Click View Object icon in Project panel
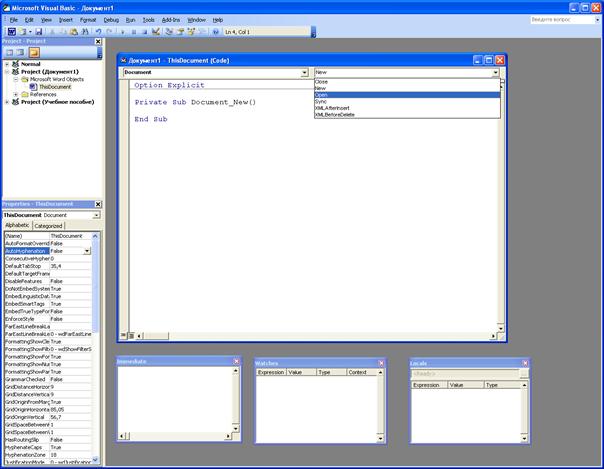Viewport: 604px width, 469px height. click(x=20, y=52)
